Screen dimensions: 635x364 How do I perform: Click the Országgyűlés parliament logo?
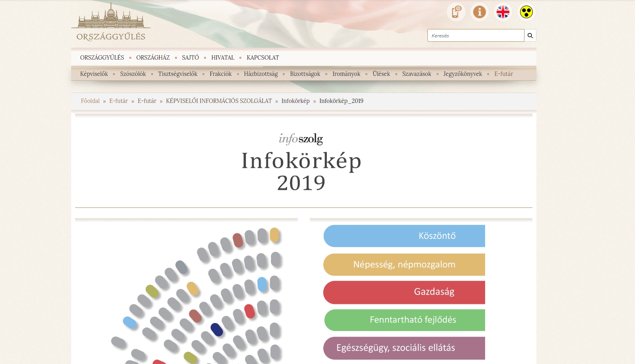point(111,22)
